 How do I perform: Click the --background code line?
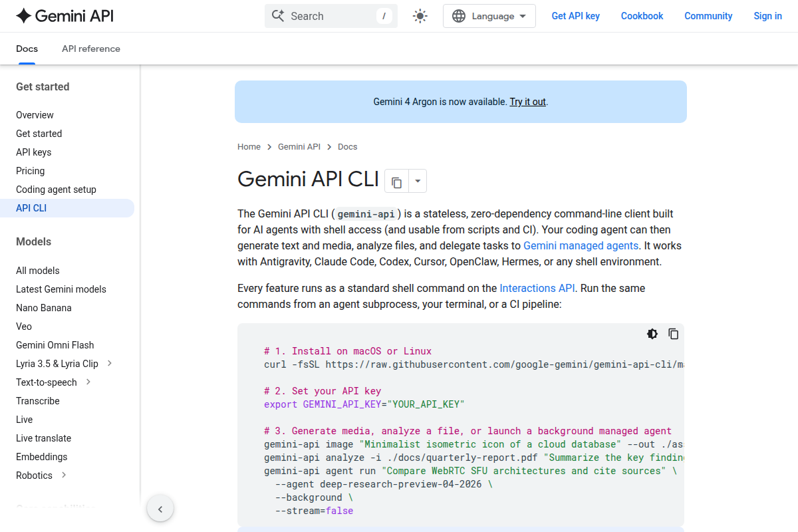pyautogui.click(x=314, y=497)
